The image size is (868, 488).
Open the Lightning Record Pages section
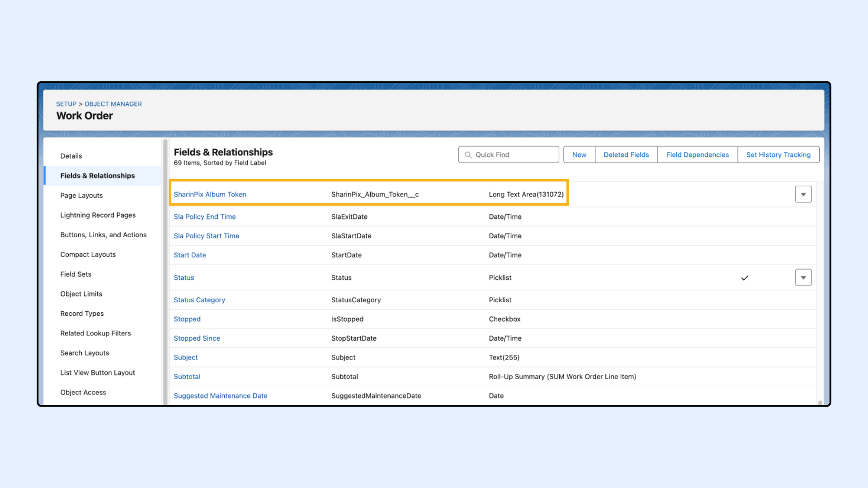pyautogui.click(x=98, y=215)
